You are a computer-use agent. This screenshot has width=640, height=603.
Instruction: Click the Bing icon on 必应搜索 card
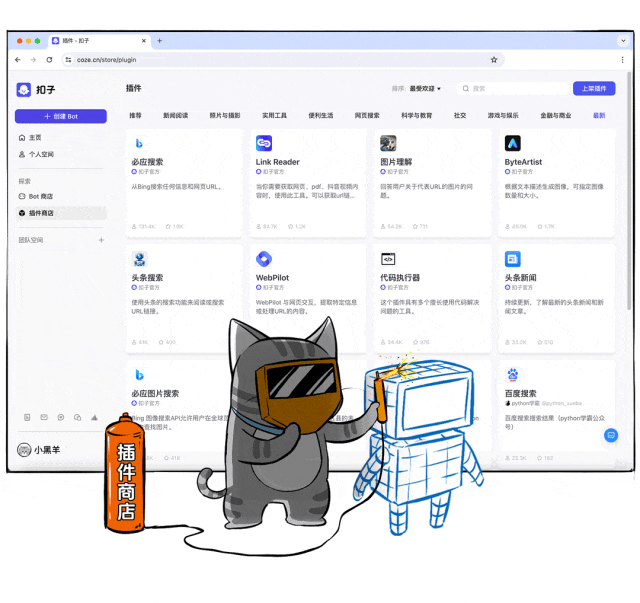pos(139,143)
